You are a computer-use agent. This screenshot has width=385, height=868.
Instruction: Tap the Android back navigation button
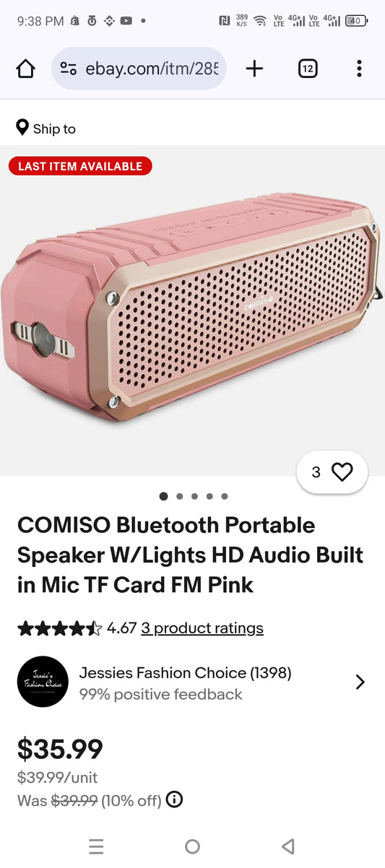click(x=288, y=846)
